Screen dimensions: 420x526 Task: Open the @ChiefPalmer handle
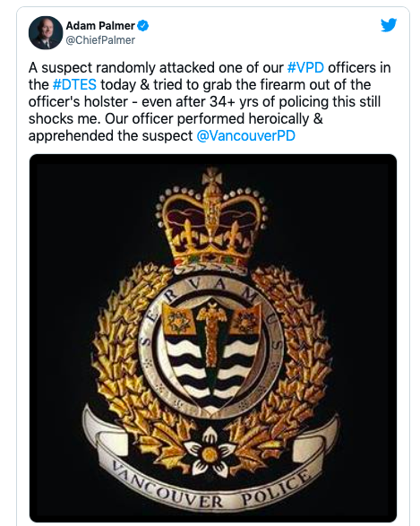(x=100, y=40)
